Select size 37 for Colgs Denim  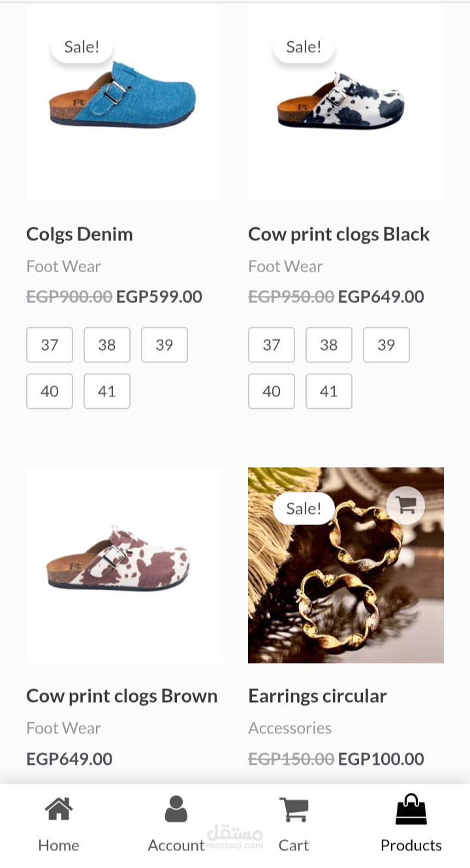[x=50, y=345]
